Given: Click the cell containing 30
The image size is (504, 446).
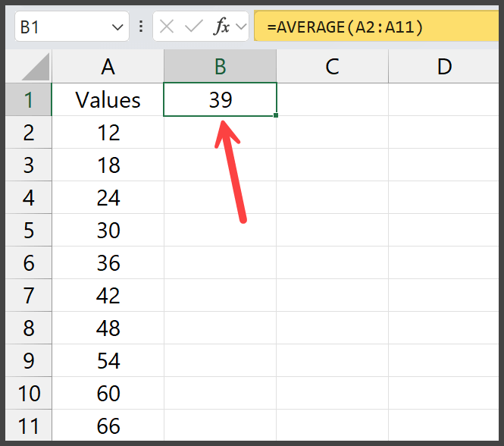Looking at the screenshot, I should (108, 230).
